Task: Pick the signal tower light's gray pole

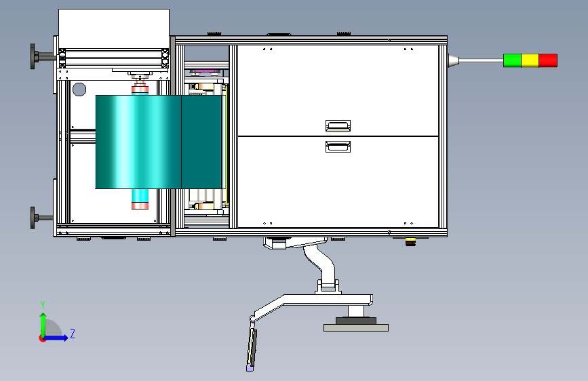Action: pos(481,60)
